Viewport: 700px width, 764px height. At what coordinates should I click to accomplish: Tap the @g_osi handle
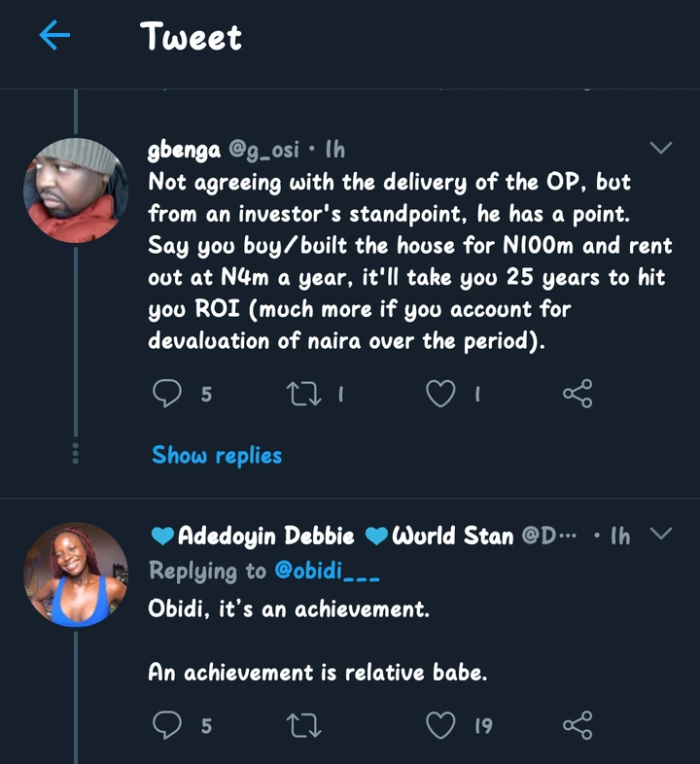pos(262,150)
